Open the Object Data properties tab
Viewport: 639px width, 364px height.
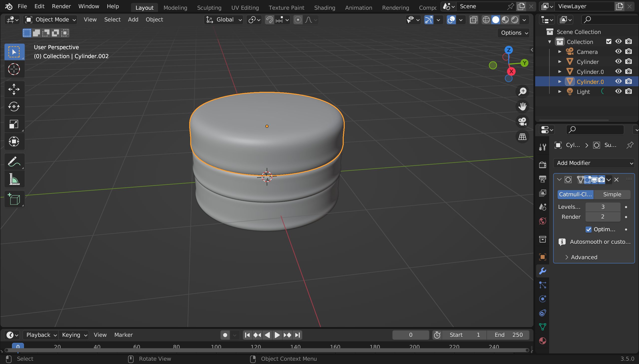click(542, 327)
